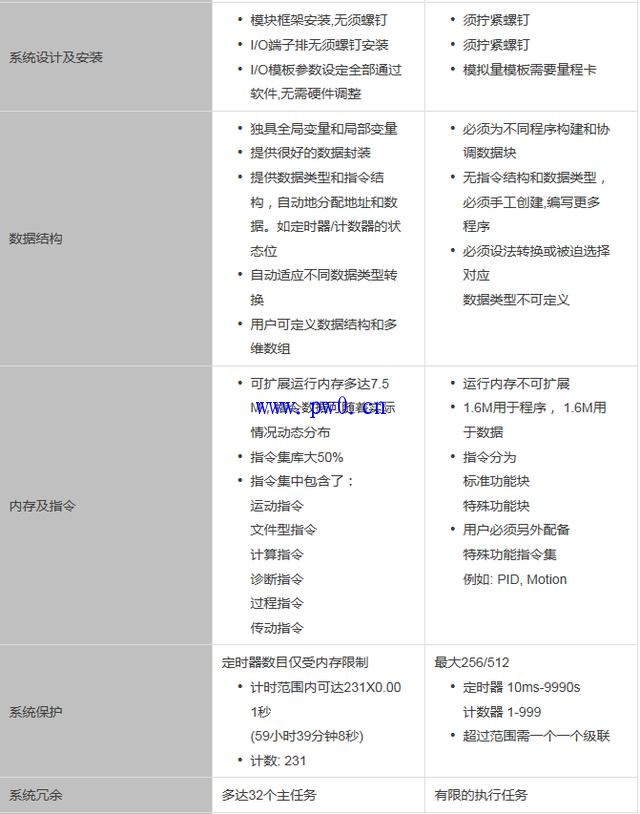The height and width of the screenshot is (814, 640).
Task: Select the 独具全局变量和局部变量 bullet item
Action: (323, 129)
